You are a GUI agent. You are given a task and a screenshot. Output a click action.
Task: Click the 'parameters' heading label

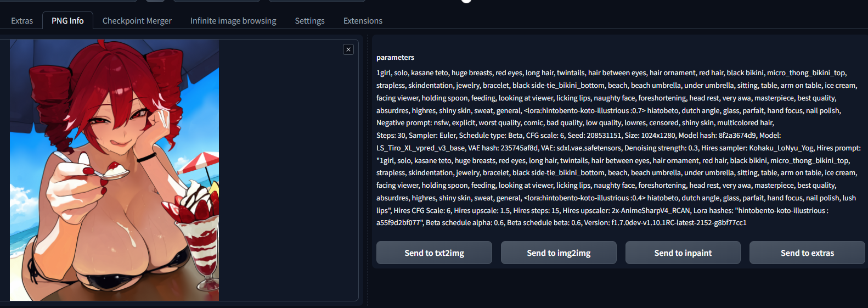click(395, 57)
